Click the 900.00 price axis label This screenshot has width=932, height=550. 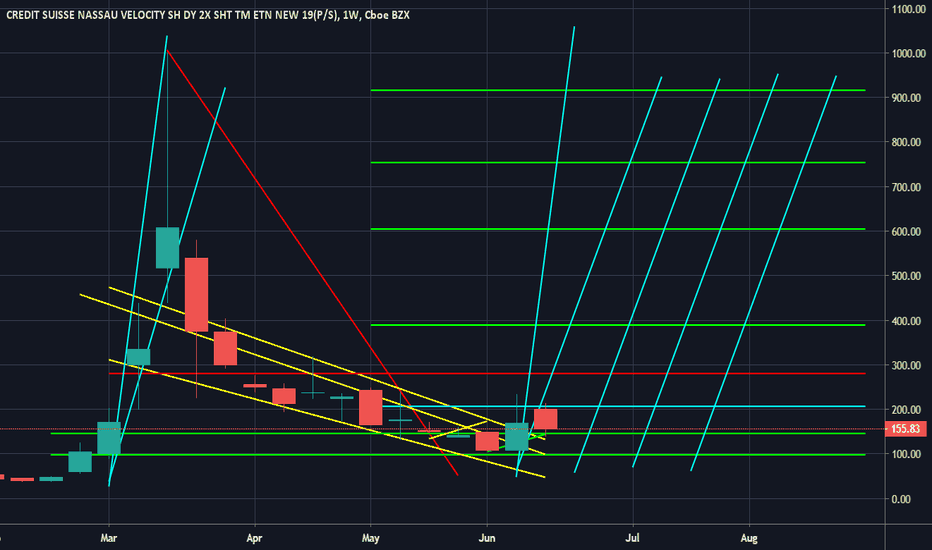(908, 98)
